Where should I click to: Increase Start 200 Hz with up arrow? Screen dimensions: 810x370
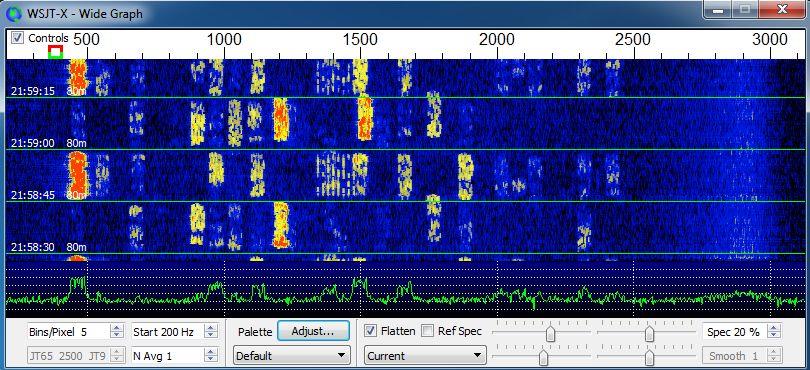pos(211,328)
